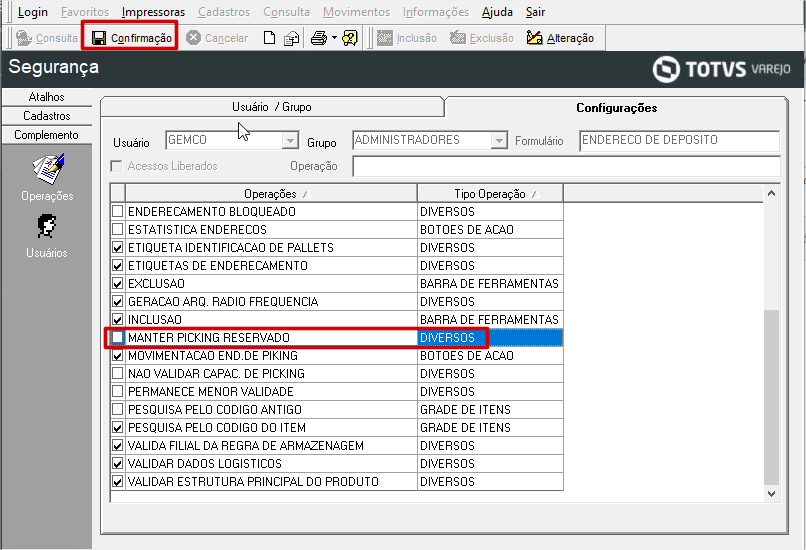Viewport: 806px width, 550px height.
Task: Click the Inclusão toolbar icon
Action: point(384,38)
